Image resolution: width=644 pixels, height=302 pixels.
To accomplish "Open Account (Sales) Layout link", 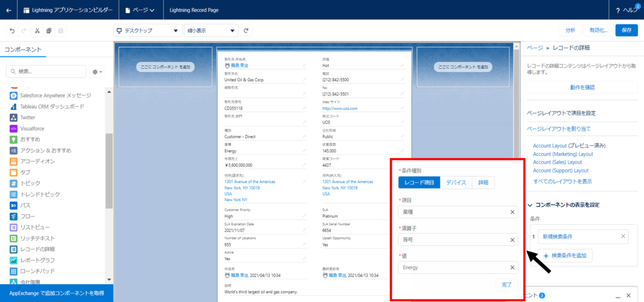I will (x=558, y=162).
